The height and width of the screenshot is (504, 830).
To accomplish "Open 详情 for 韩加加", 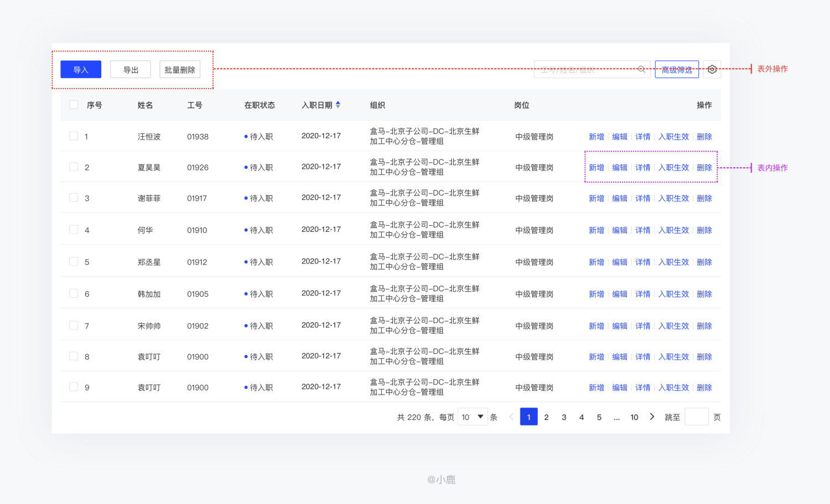I will pos(643,294).
